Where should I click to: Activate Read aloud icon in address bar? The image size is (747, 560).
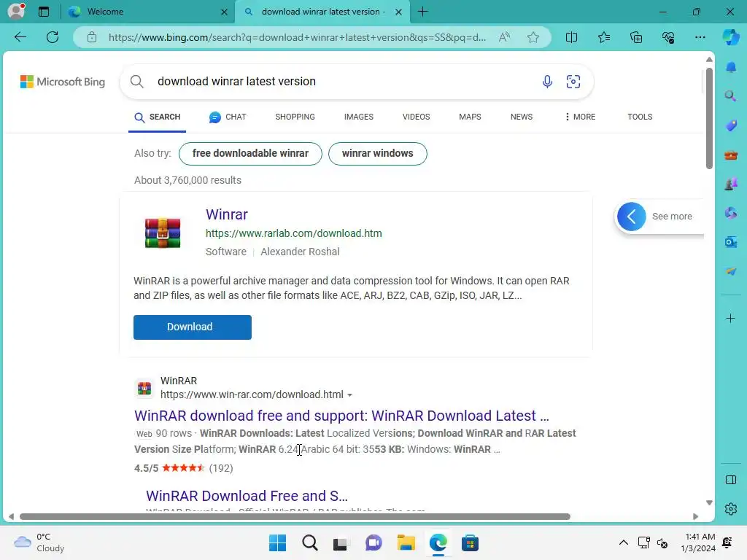coord(504,37)
